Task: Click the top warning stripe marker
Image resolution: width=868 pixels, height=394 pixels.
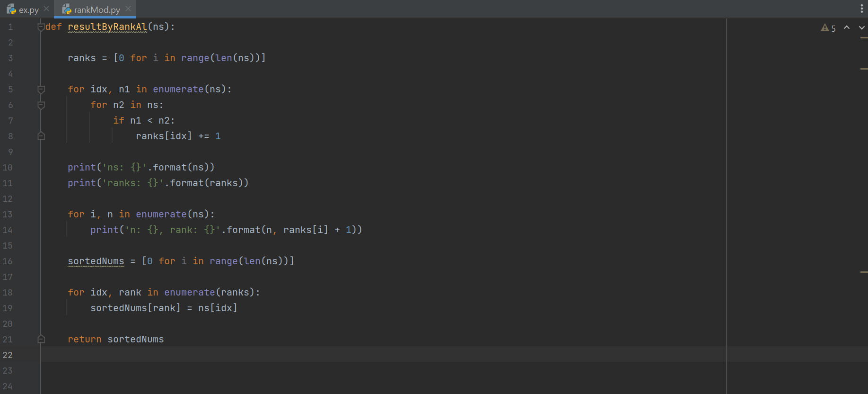Action: [864, 38]
